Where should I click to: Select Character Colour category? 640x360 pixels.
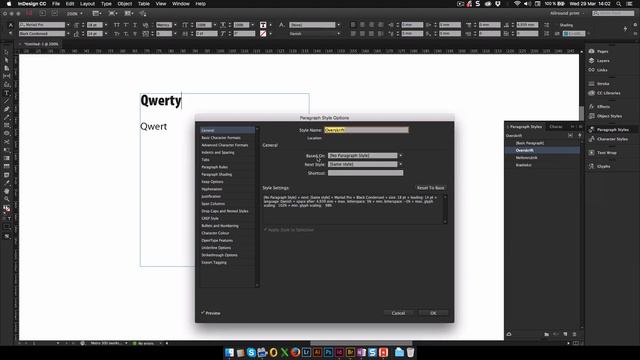[215, 233]
